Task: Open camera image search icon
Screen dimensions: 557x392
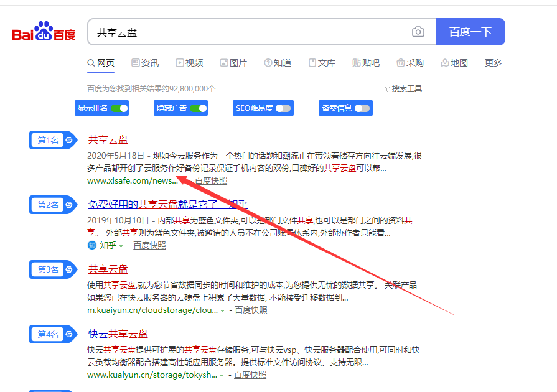Action: click(418, 32)
